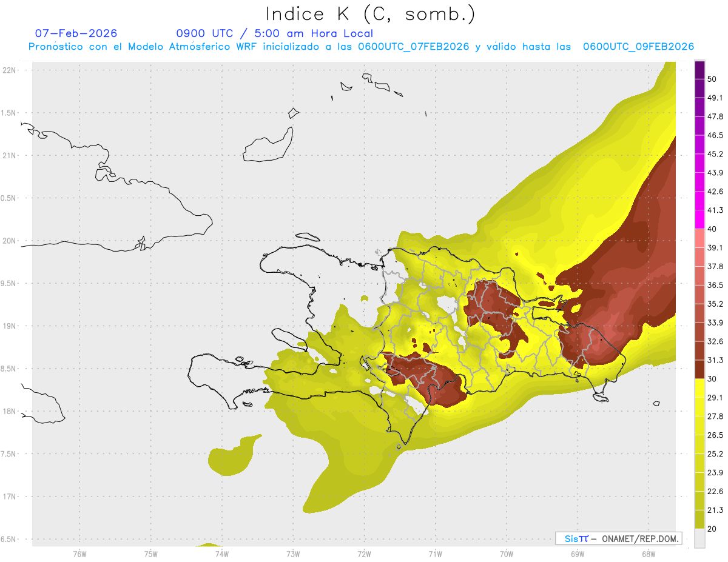728x562 pixels.
Task: Click the colorbar value "40"
Action: point(712,229)
